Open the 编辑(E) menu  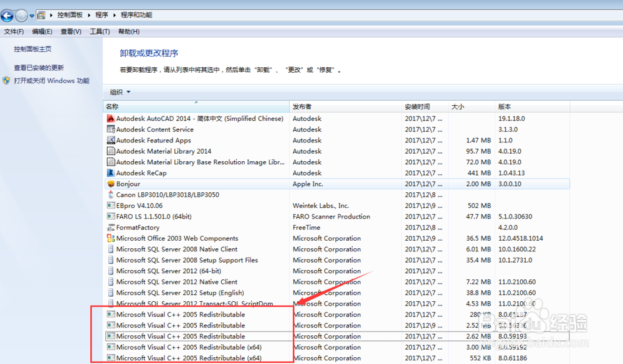point(42,31)
